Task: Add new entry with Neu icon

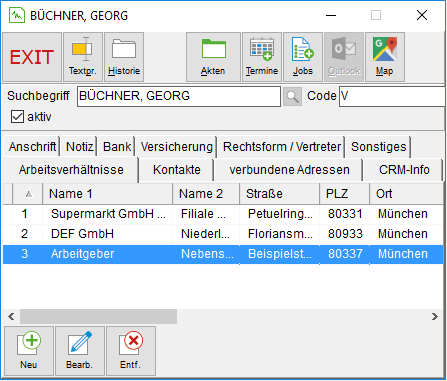Action: [29, 351]
